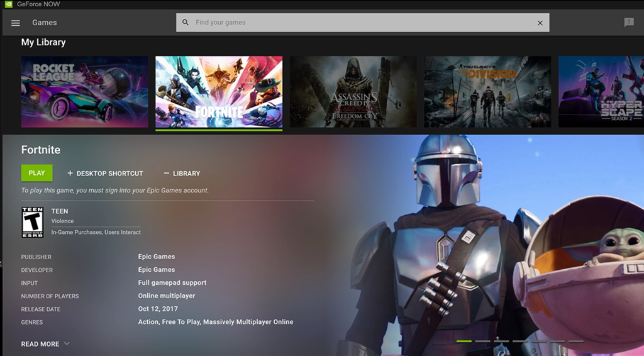Viewport: 644px width, 356px height.
Task: Expand the READ MORE section
Action: [x=45, y=344]
